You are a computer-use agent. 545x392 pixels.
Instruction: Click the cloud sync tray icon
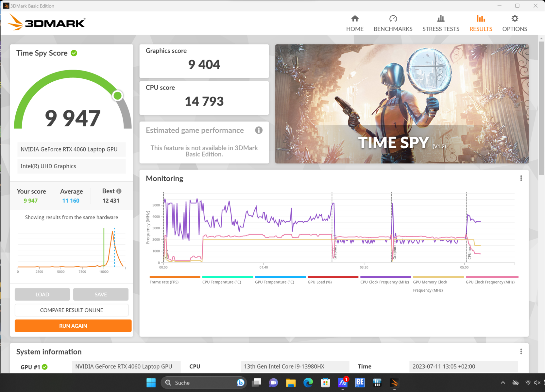point(516,383)
